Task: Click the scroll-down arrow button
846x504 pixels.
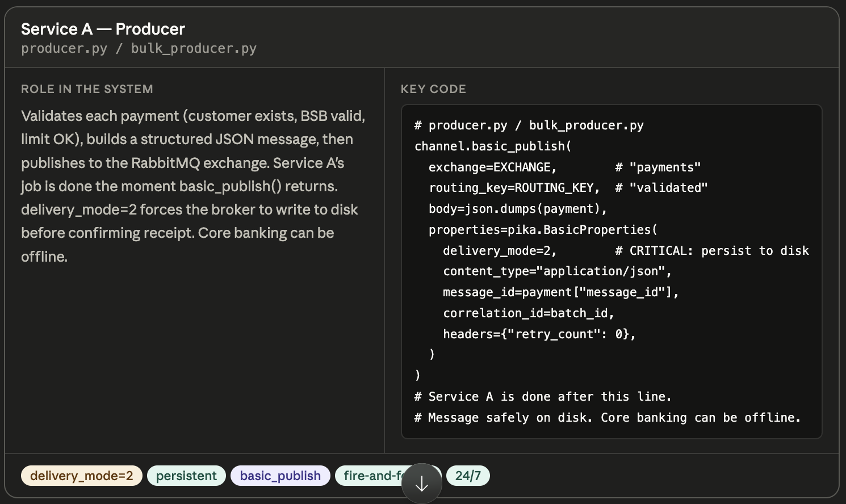Action: (422, 484)
